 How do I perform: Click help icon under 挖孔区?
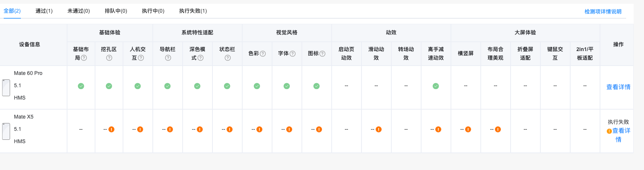click(x=109, y=58)
